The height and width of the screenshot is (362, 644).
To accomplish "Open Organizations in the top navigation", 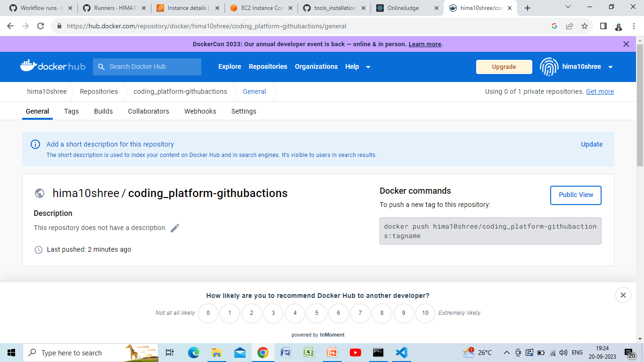I will point(316,66).
